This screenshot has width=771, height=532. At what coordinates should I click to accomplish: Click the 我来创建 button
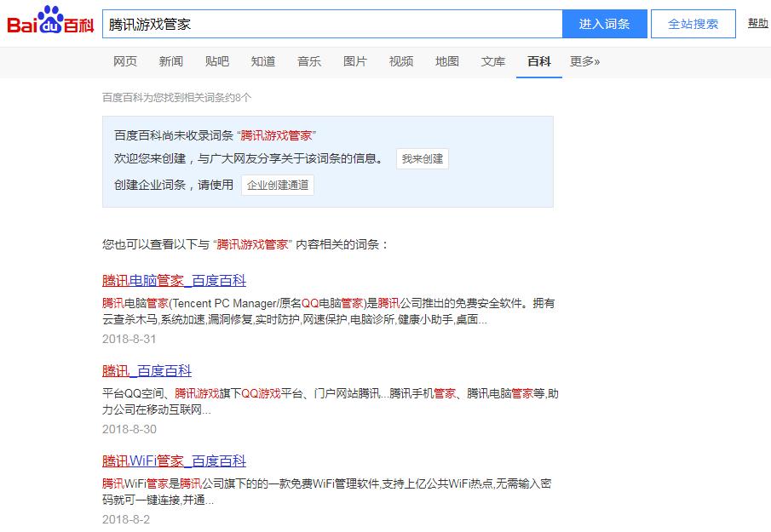(x=423, y=158)
